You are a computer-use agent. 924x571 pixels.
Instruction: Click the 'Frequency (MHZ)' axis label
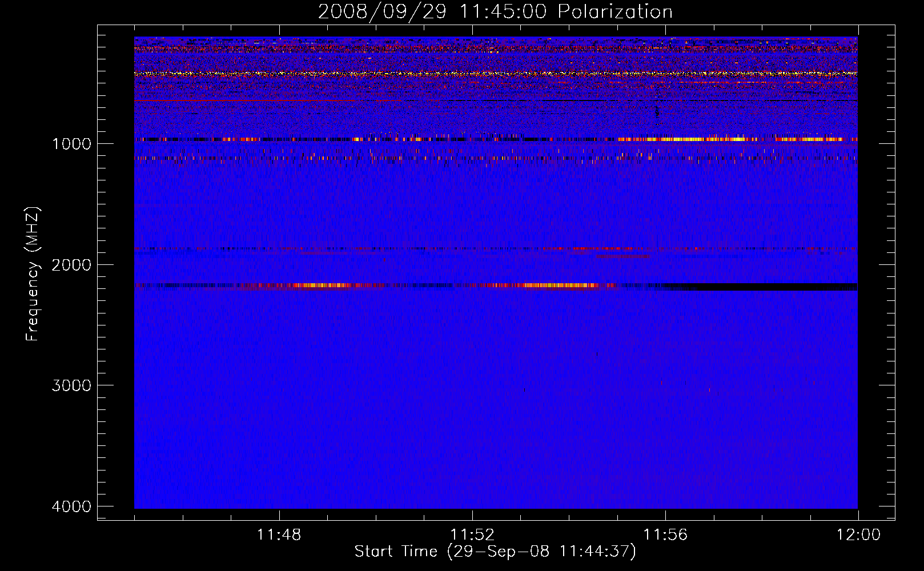[x=33, y=274]
